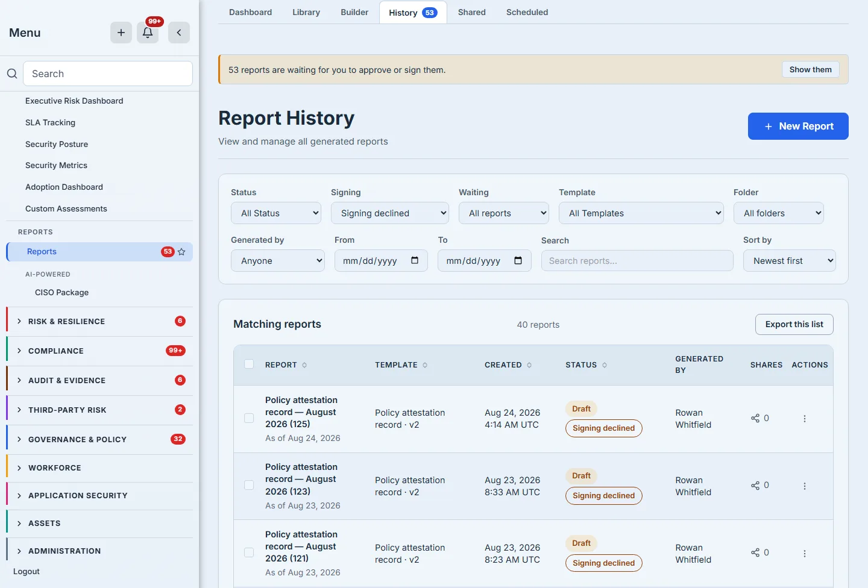This screenshot has width=868, height=588.
Task: Open Adoption Dashboard page
Action: tap(64, 187)
